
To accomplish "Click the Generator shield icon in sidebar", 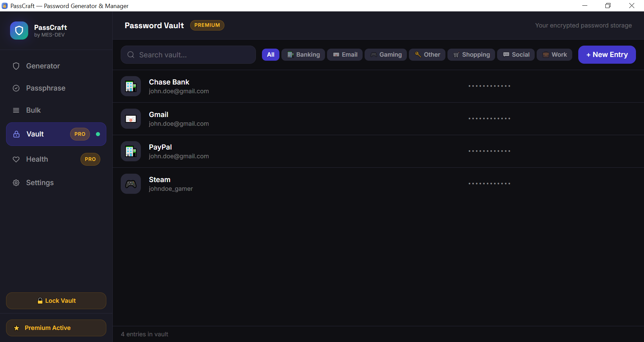I will [16, 66].
